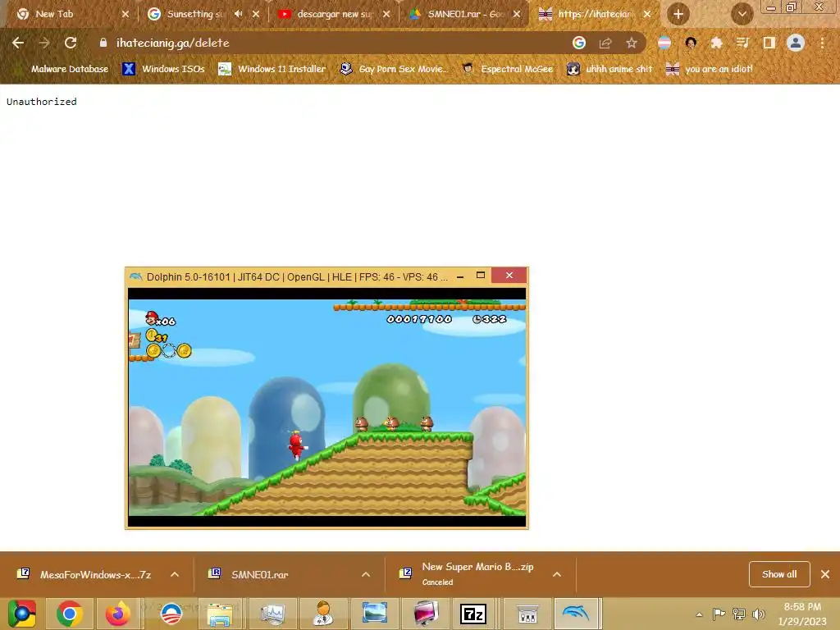The width and height of the screenshot is (840, 630).
Task: Close the New Tab tab
Action: coord(126,14)
